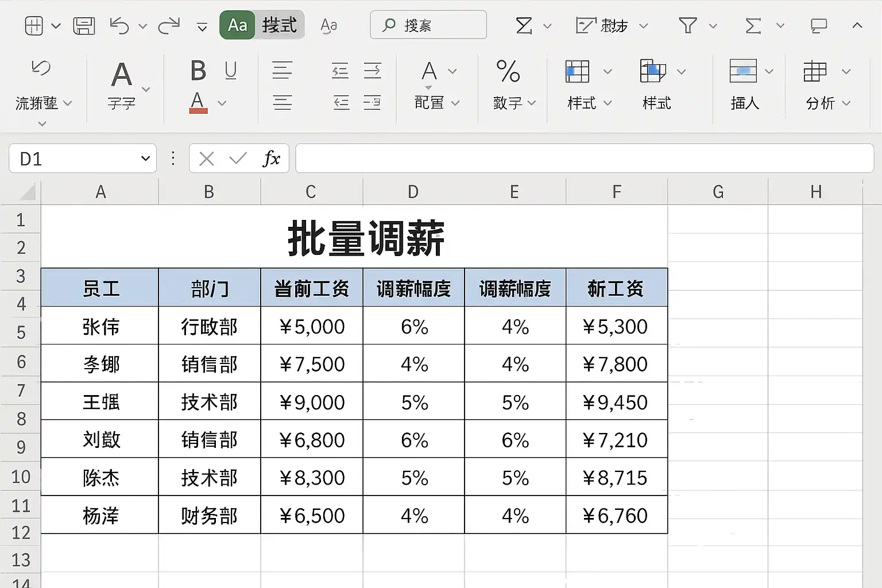The width and height of the screenshot is (882, 588).
Task: Select the cell showing ¥8,715
Action: pyautogui.click(x=617, y=478)
